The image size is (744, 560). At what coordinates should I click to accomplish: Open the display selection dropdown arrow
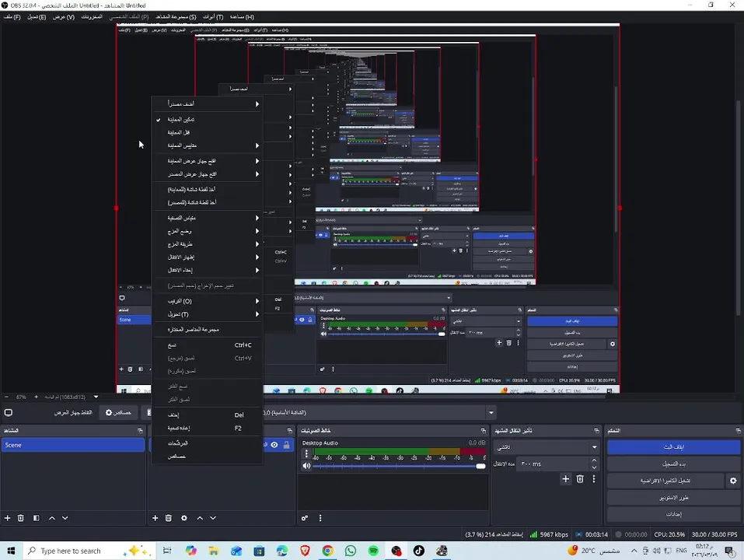(x=491, y=412)
